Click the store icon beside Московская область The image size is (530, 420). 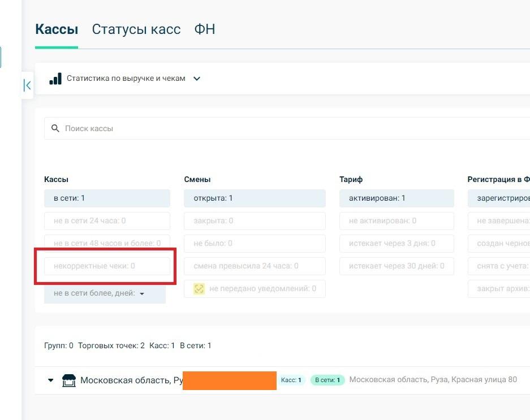pos(68,380)
